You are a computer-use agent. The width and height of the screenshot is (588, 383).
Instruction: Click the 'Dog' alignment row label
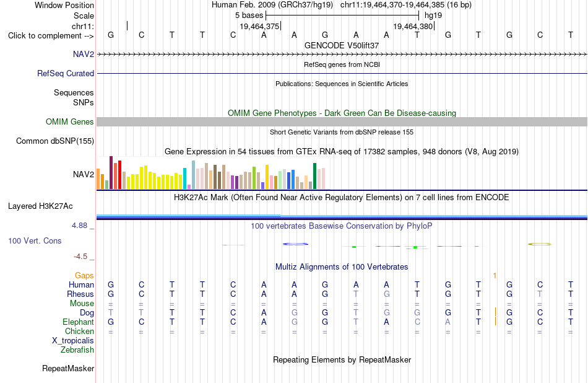pos(87,313)
